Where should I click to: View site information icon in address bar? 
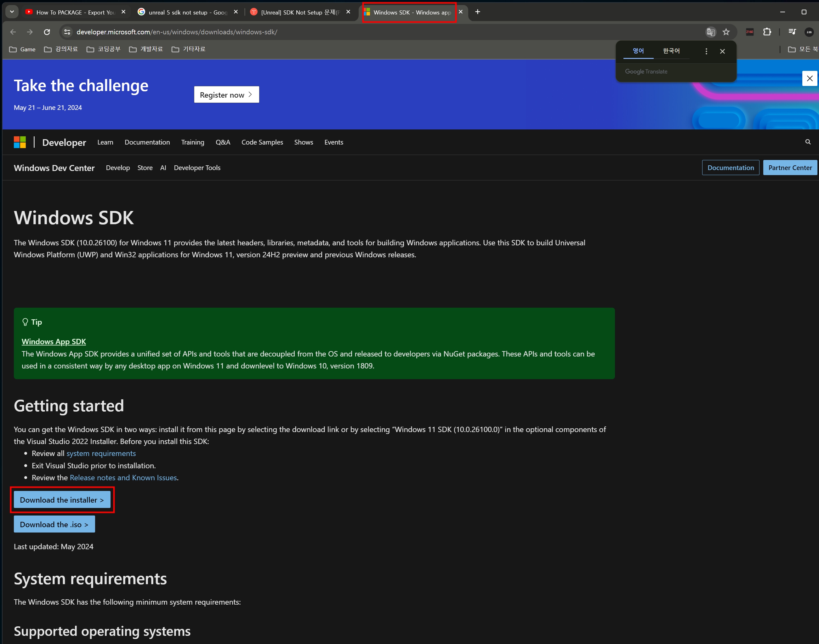point(67,32)
